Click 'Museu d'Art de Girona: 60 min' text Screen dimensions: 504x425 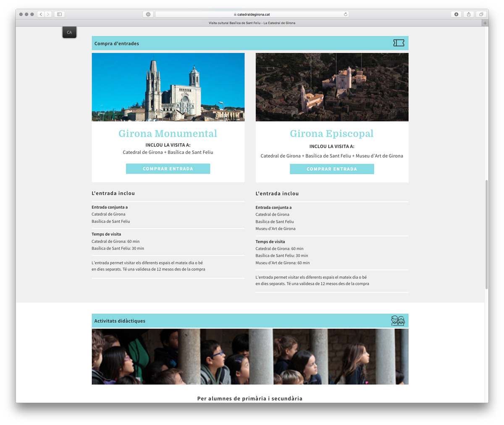click(x=283, y=263)
